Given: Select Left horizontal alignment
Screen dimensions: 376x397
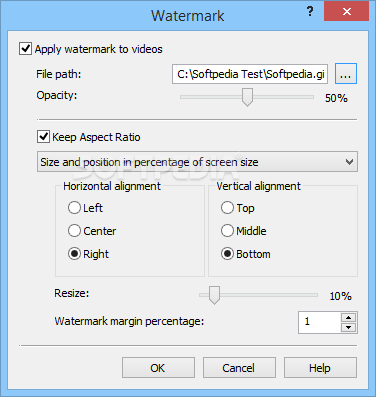Looking at the screenshot, I should [x=74, y=208].
